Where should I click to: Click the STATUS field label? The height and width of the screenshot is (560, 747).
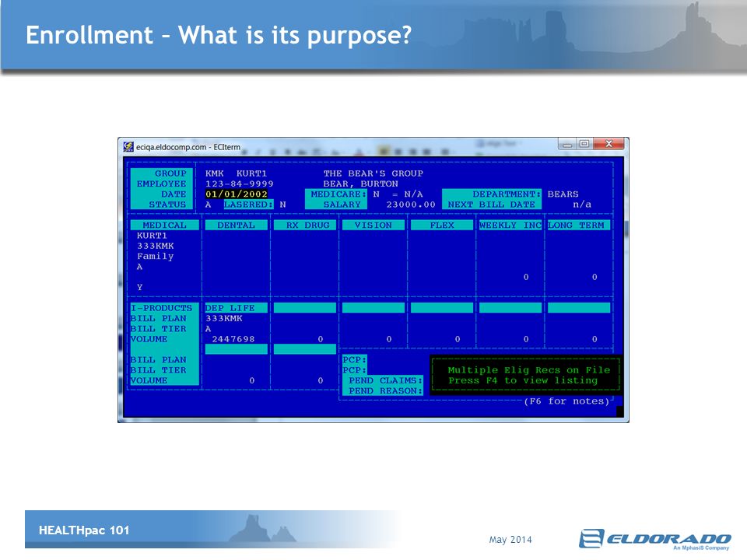point(167,205)
